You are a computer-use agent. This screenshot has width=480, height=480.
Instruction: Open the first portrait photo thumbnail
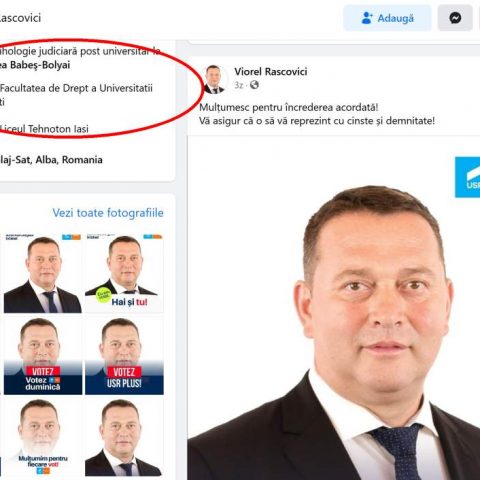[x=43, y=273]
